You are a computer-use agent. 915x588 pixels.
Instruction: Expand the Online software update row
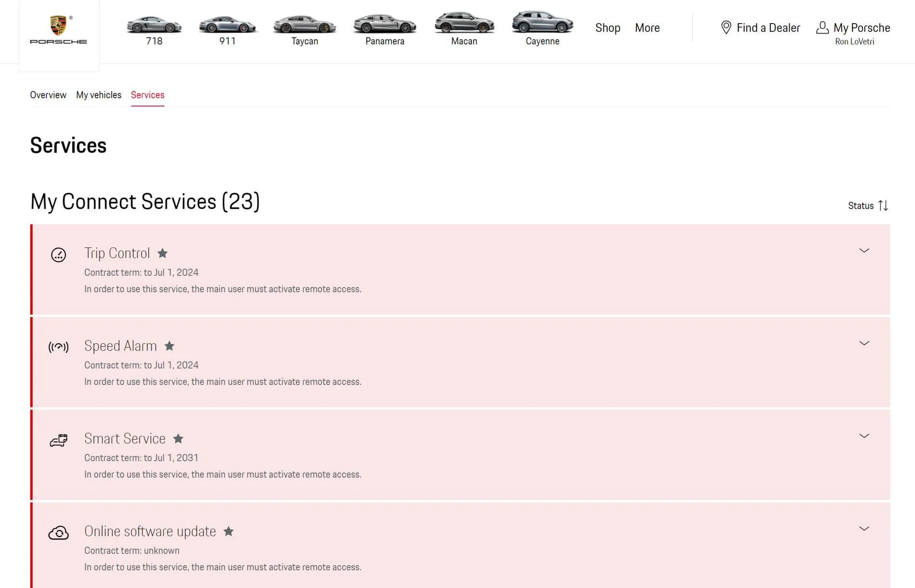pyautogui.click(x=864, y=528)
